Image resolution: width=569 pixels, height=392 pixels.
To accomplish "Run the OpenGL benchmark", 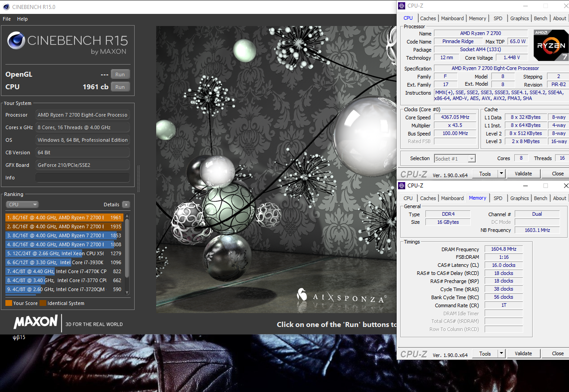I will point(120,74).
